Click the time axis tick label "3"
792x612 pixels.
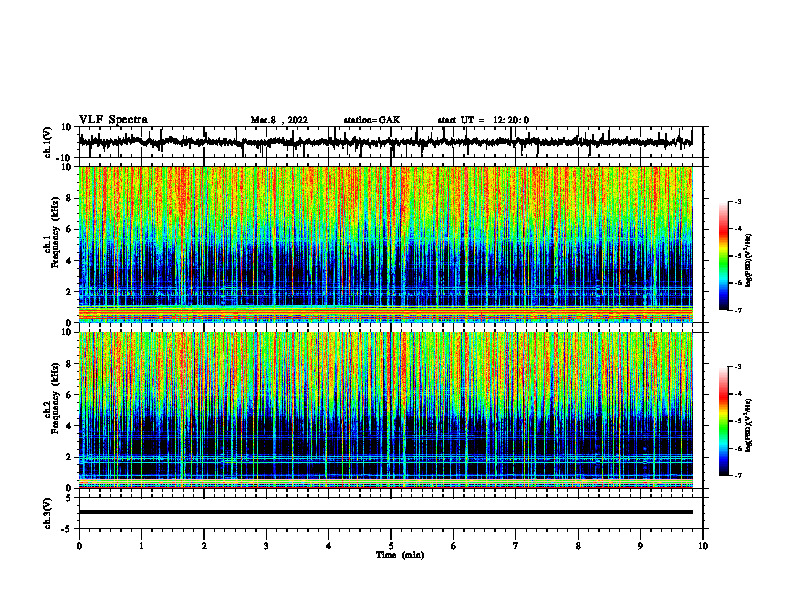(266, 546)
